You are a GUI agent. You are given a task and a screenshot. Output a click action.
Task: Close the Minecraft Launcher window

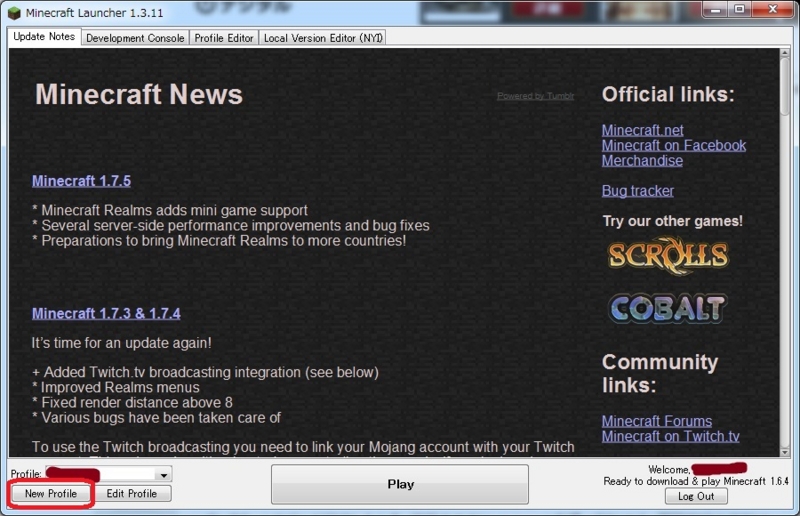click(x=772, y=10)
